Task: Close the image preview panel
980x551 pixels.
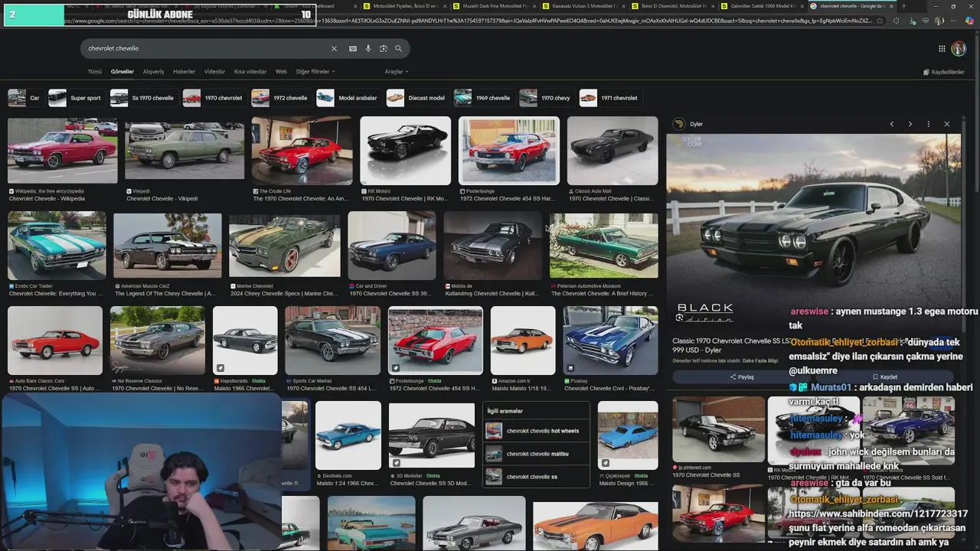Action: pyautogui.click(x=946, y=124)
